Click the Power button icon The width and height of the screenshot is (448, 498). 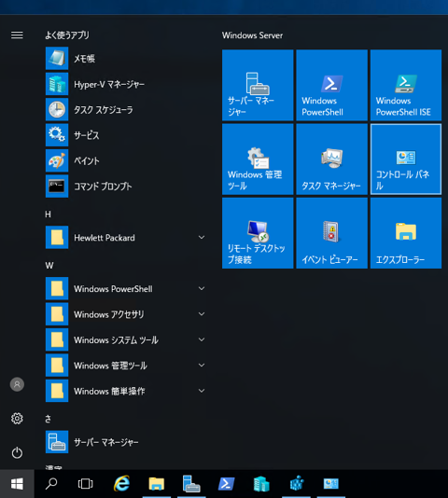17,452
